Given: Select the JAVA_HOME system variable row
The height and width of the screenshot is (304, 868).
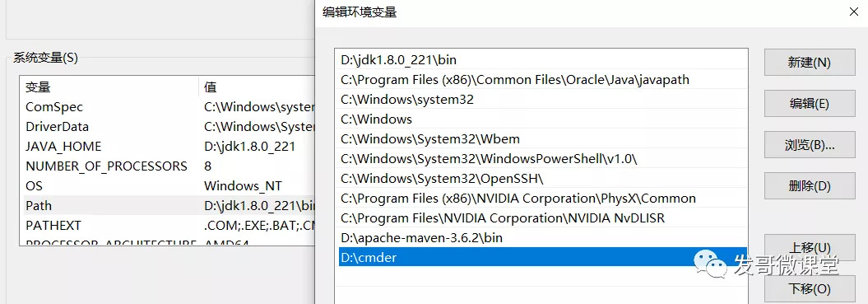Looking at the screenshot, I should [167, 147].
